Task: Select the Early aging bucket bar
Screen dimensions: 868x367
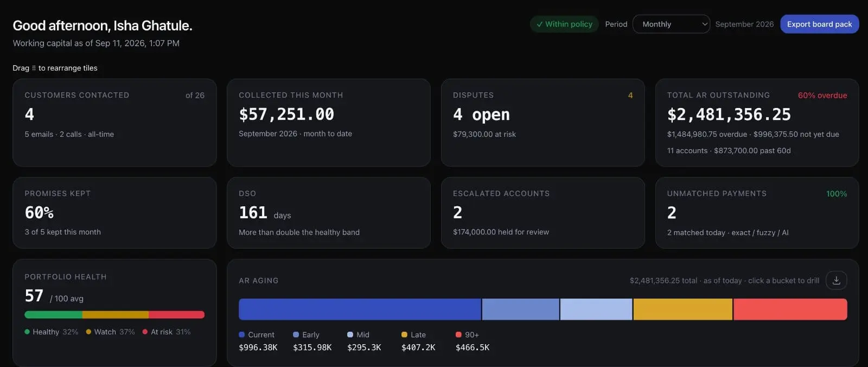Action: pyautogui.click(x=521, y=309)
